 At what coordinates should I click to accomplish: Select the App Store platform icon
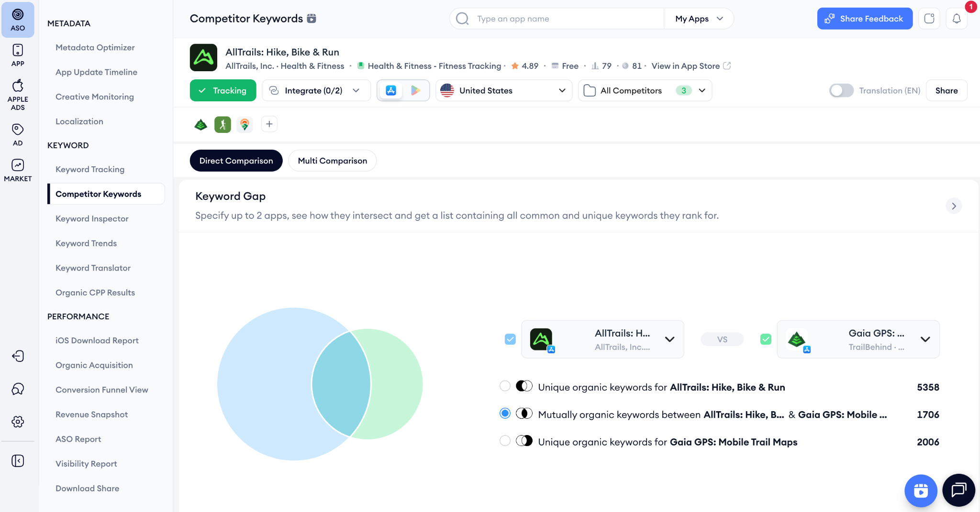(x=391, y=90)
